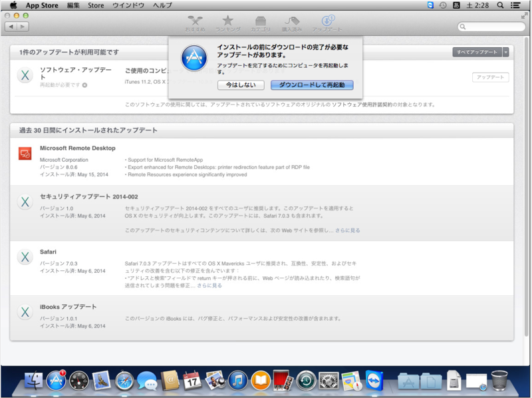The width and height of the screenshot is (532, 398).
Task: Open the おすすめ (Featured) toolbar tab
Action: [x=195, y=24]
